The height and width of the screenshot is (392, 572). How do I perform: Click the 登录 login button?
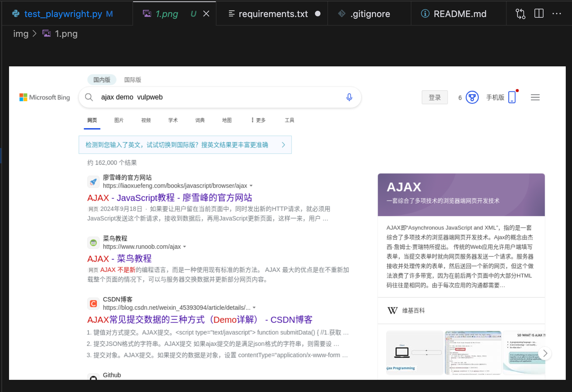point(435,97)
